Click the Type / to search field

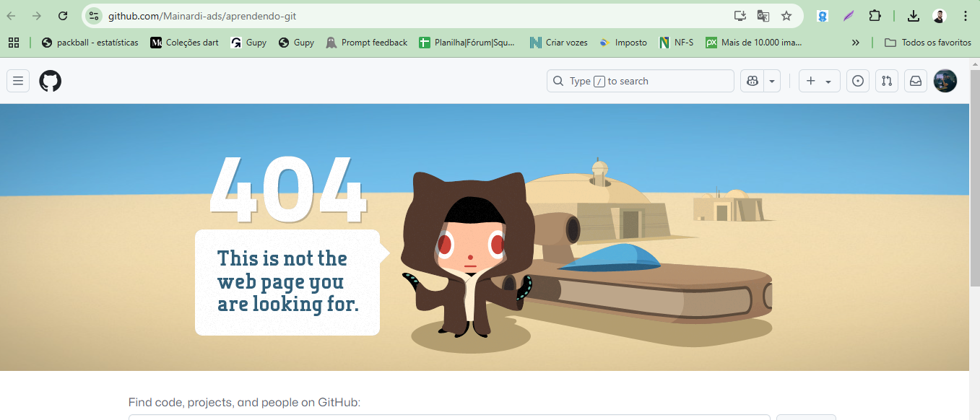640,81
